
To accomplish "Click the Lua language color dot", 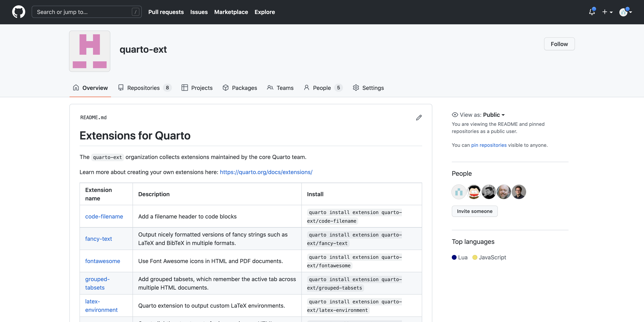I will pyautogui.click(x=454, y=257).
